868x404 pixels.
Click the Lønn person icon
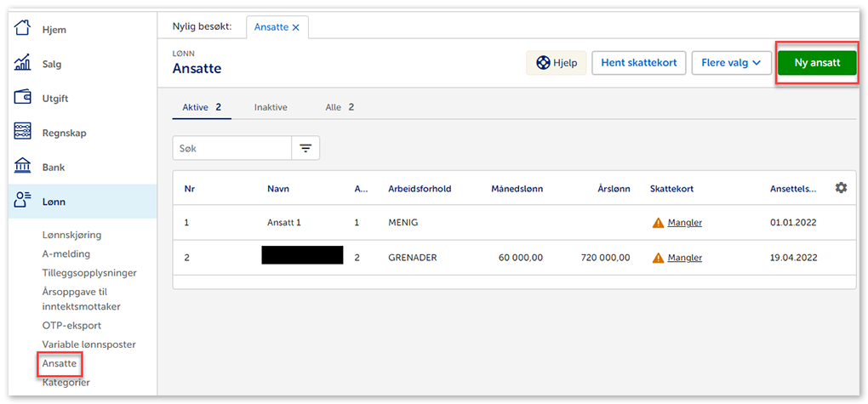(23, 202)
